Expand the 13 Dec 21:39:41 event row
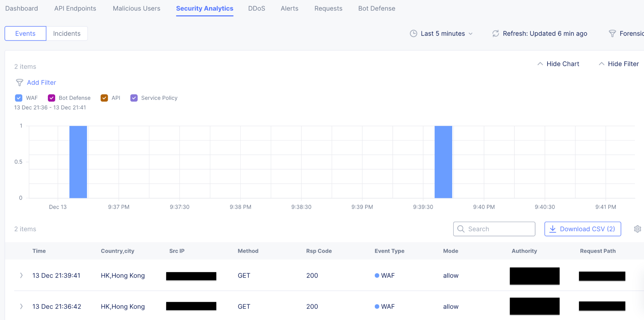644x320 pixels. (x=21, y=275)
